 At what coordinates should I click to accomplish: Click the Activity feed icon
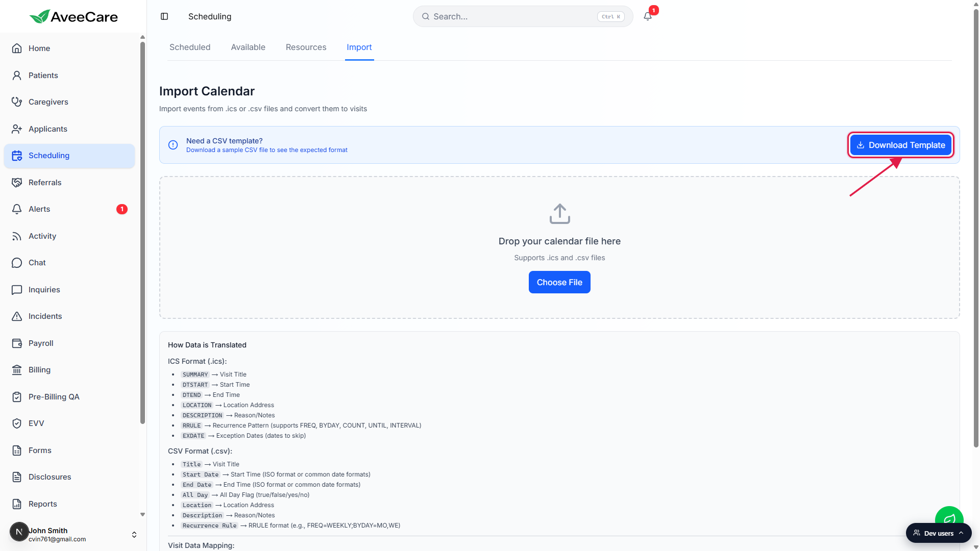pyautogui.click(x=17, y=236)
